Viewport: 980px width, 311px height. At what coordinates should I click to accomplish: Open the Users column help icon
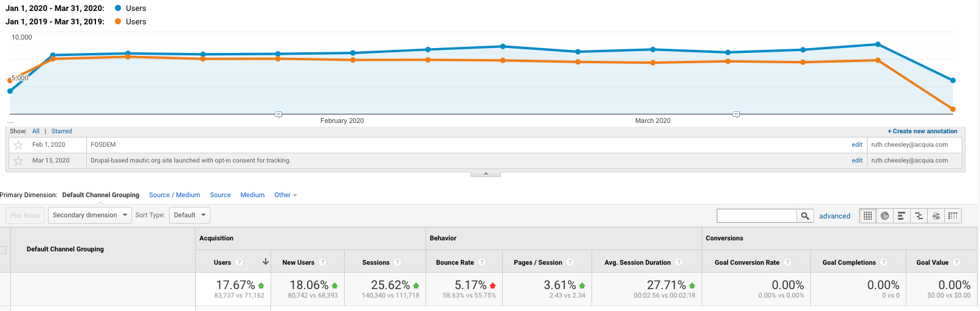[240, 262]
